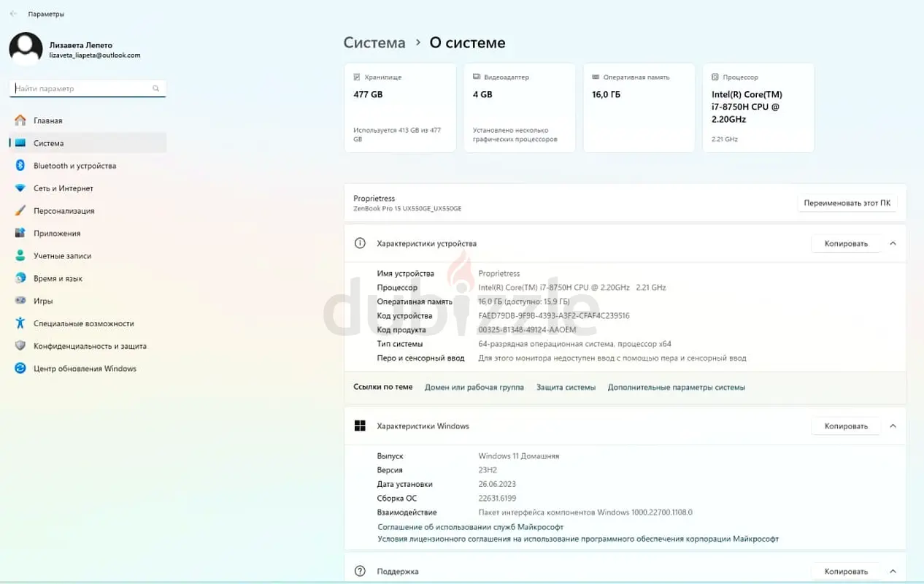Image resolution: width=924 pixels, height=584 pixels.
Task: Open the Хранилище 477 GB card
Action: point(400,107)
